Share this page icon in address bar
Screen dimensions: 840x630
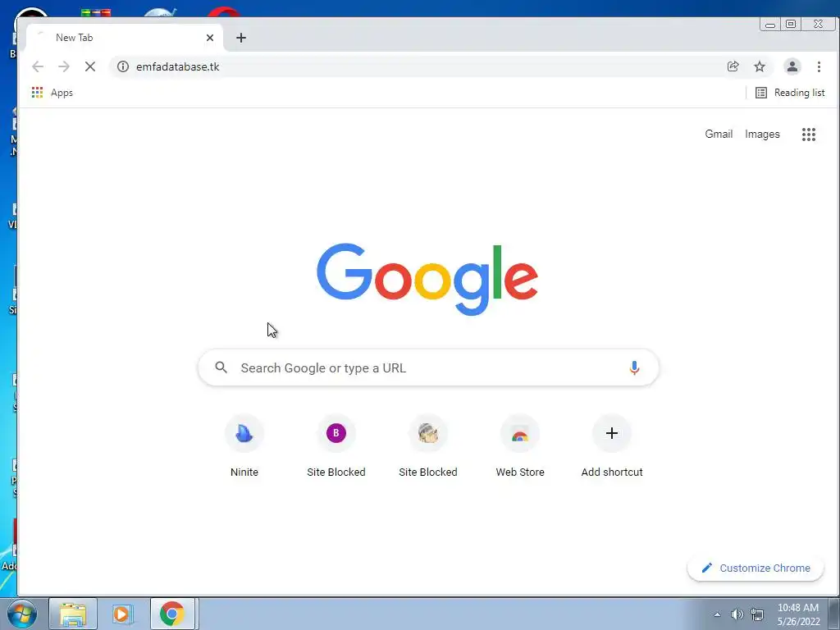(733, 66)
